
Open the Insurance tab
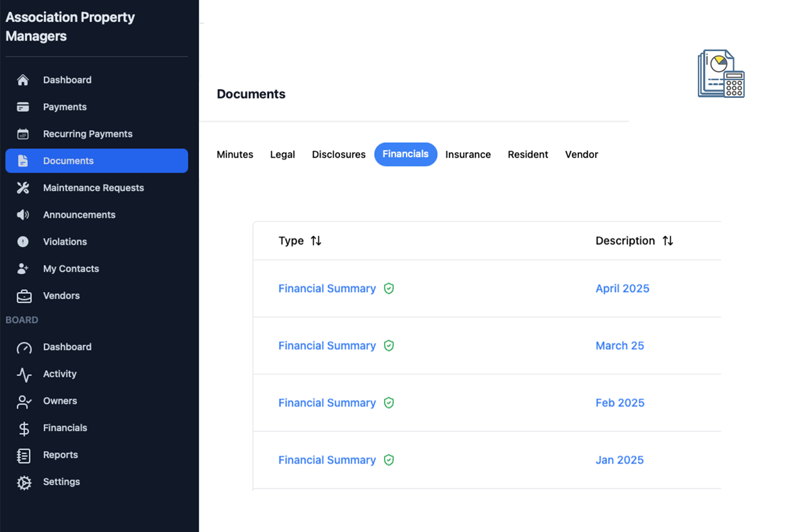coord(468,154)
